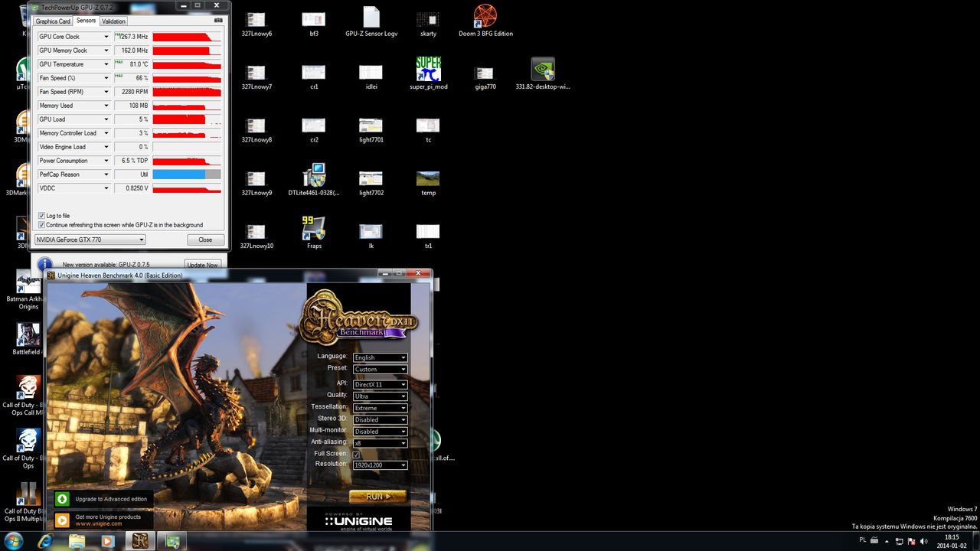Click the VDDC 0.8250 V value

[x=132, y=188]
